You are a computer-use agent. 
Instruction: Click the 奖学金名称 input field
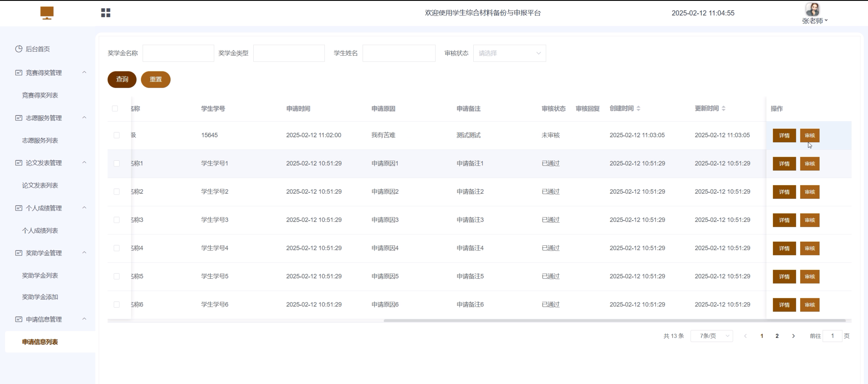pos(178,53)
